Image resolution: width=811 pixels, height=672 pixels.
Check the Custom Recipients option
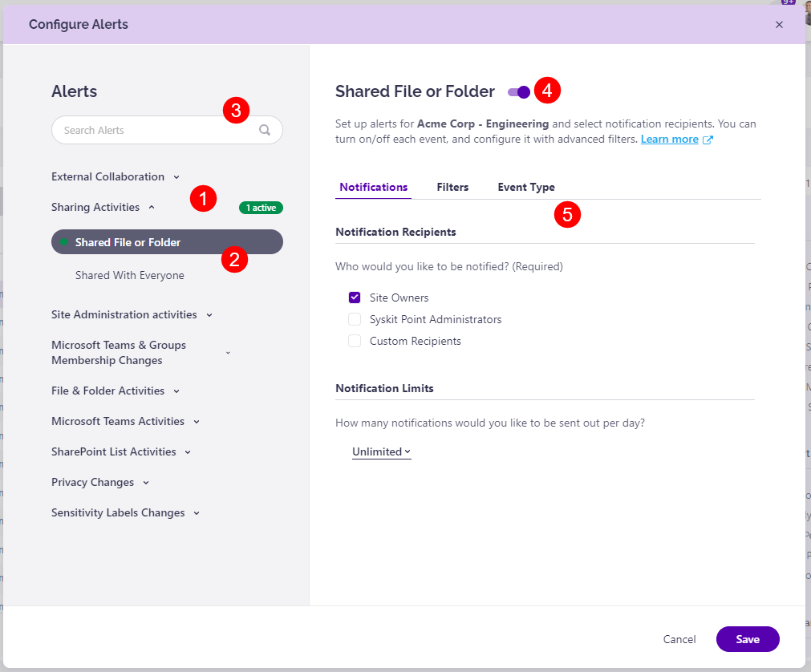pos(355,340)
